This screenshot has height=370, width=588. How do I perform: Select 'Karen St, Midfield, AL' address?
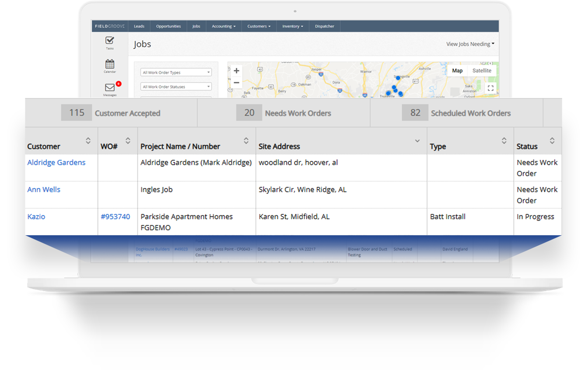coord(294,216)
